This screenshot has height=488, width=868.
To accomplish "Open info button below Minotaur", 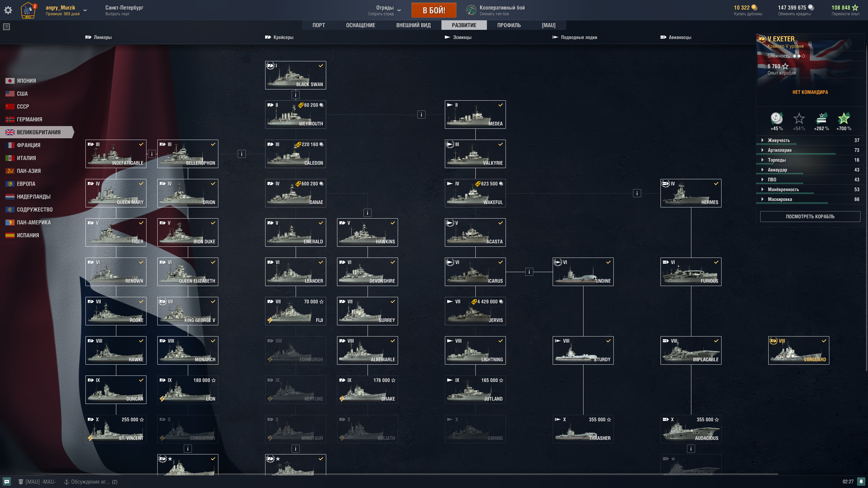I will pos(295,449).
